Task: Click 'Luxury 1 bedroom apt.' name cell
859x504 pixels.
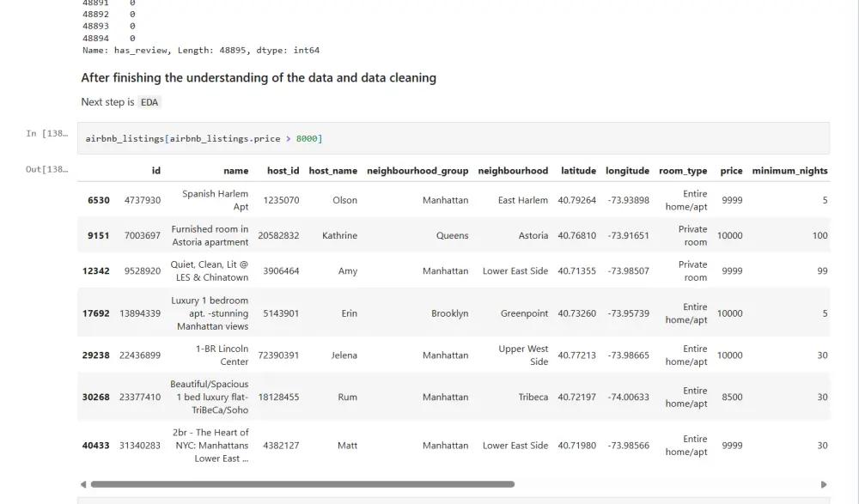Action: coord(210,313)
